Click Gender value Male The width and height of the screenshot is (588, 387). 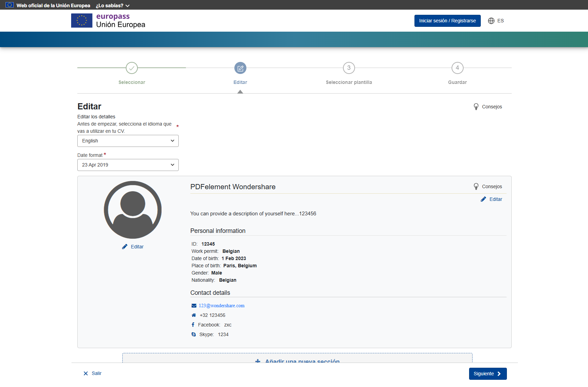(217, 273)
